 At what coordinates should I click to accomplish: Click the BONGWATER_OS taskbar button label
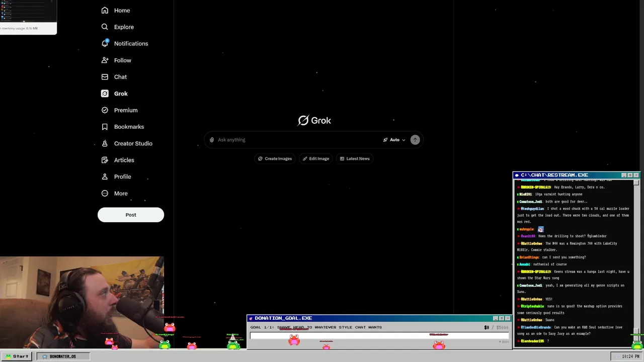coord(63,356)
